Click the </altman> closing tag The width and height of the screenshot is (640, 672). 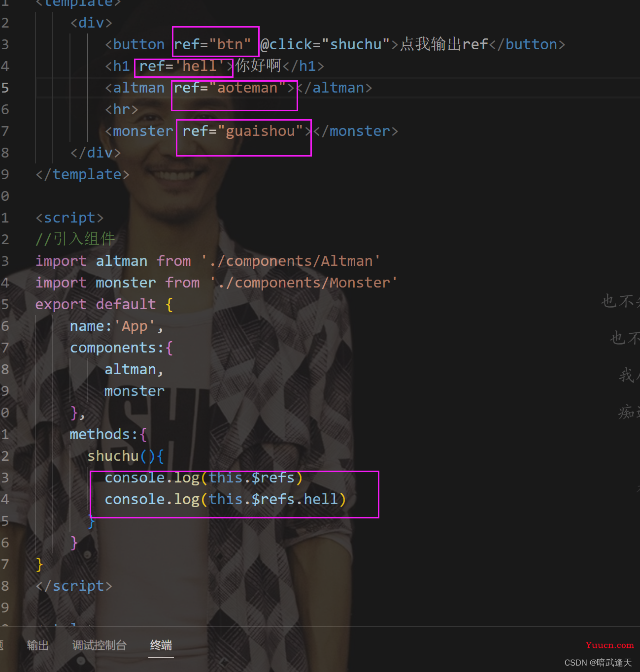334,88
